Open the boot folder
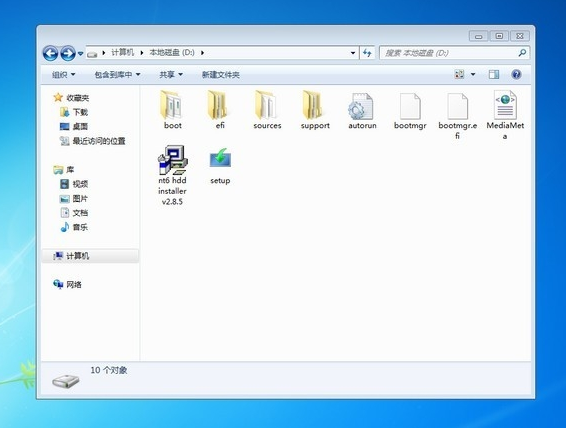The image size is (566, 428). click(x=173, y=110)
